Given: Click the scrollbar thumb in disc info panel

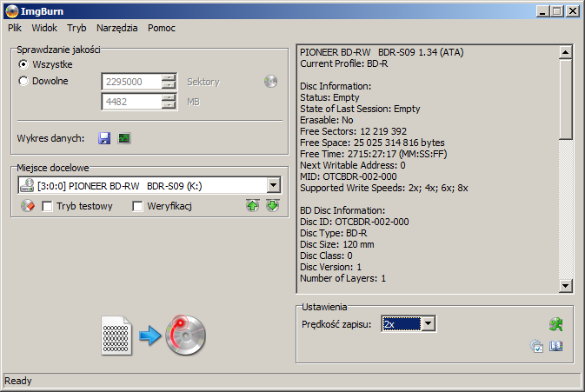Looking at the screenshot, I should click(x=566, y=99).
